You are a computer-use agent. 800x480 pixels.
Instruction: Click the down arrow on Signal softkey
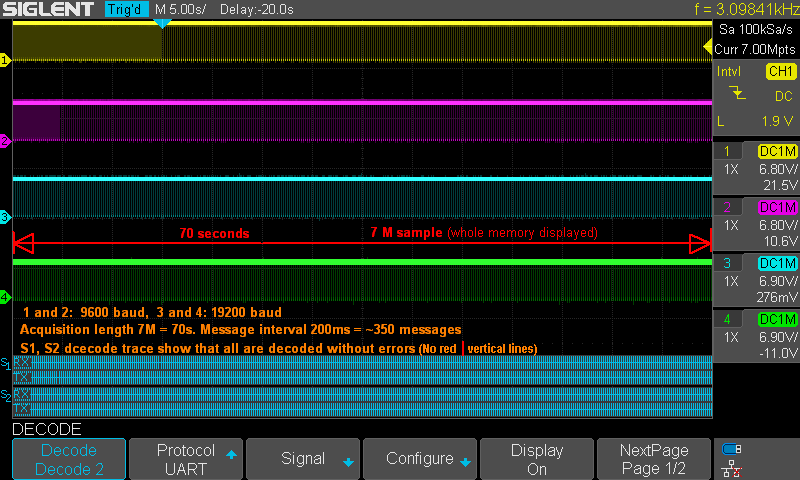[x=348, y=462]
